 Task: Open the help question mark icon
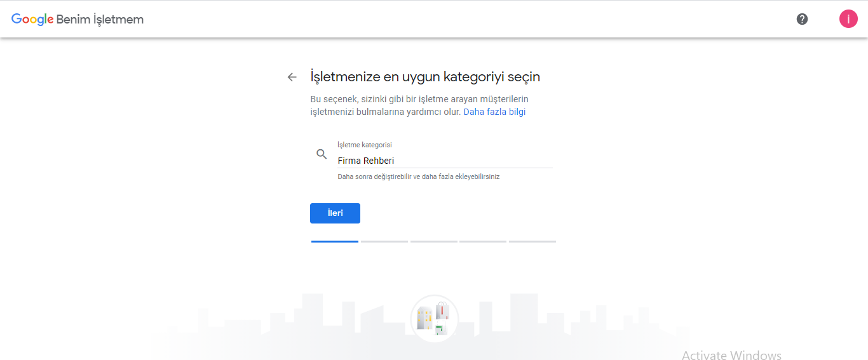(x=802, y=19)
